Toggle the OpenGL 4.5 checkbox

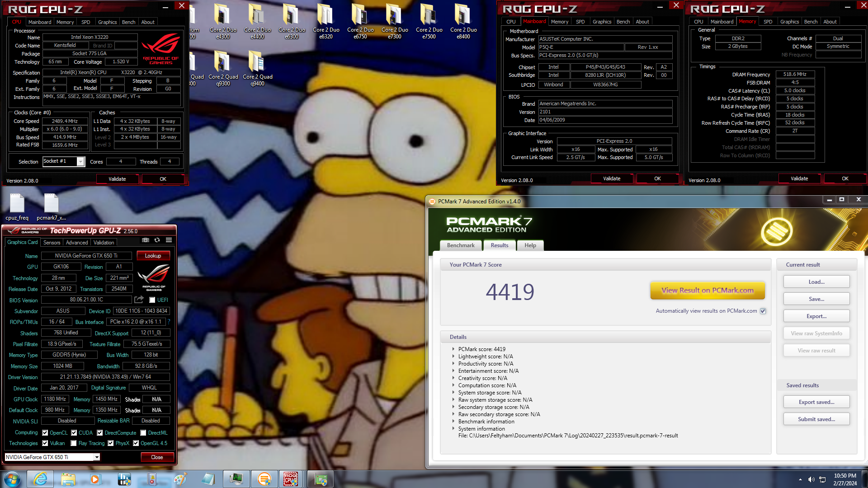click(136, 443)
